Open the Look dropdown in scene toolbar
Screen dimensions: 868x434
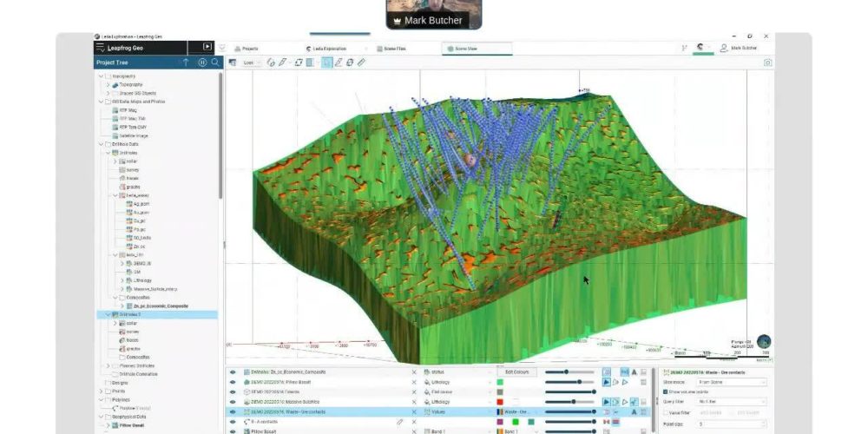click(x=252, y=62)
